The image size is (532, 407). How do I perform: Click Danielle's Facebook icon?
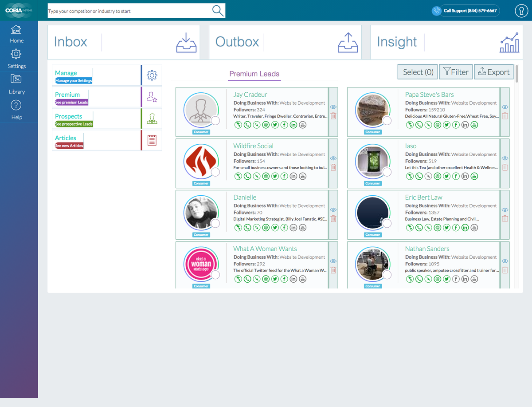284,228
